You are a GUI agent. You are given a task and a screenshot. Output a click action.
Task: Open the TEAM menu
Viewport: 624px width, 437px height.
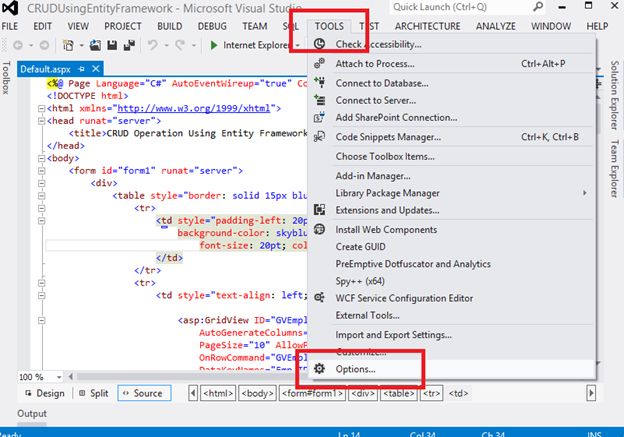tap(255, 26)
